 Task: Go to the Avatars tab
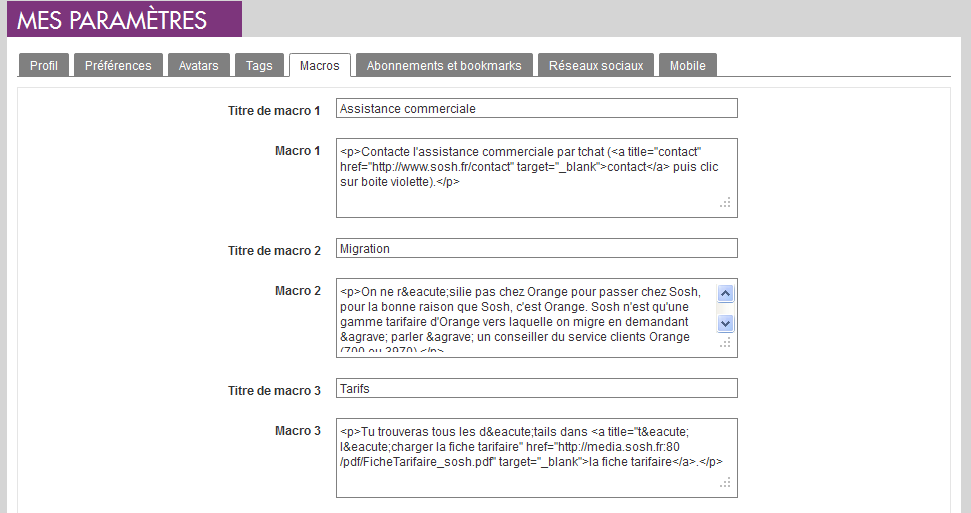click(199, 66)
